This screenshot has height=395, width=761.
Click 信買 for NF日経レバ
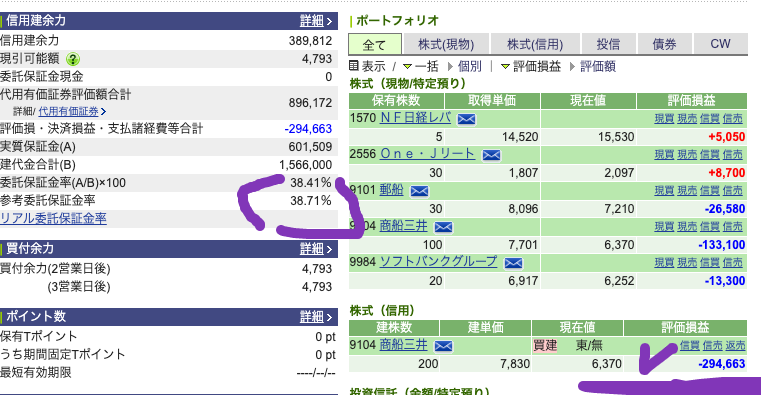710,118
